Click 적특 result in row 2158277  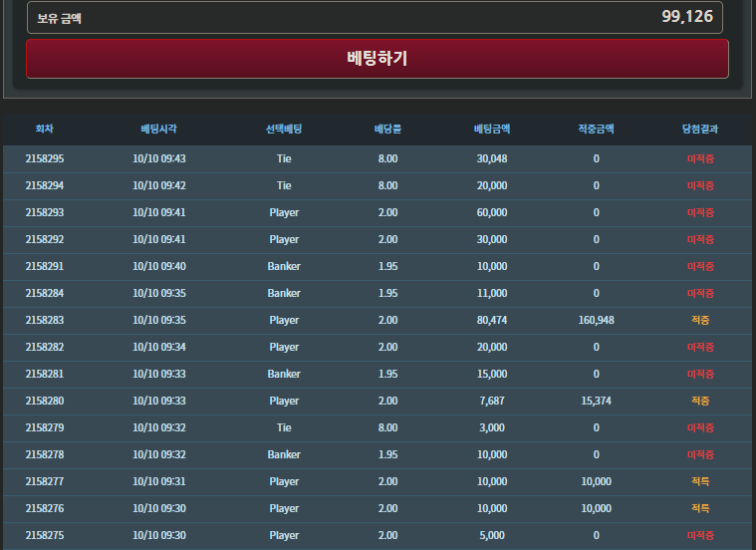700,481
